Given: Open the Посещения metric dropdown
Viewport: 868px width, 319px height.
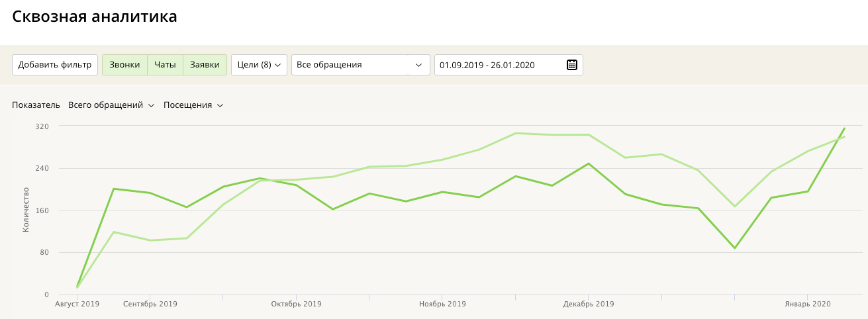Looking at the screenshot, I should (193, 105).
